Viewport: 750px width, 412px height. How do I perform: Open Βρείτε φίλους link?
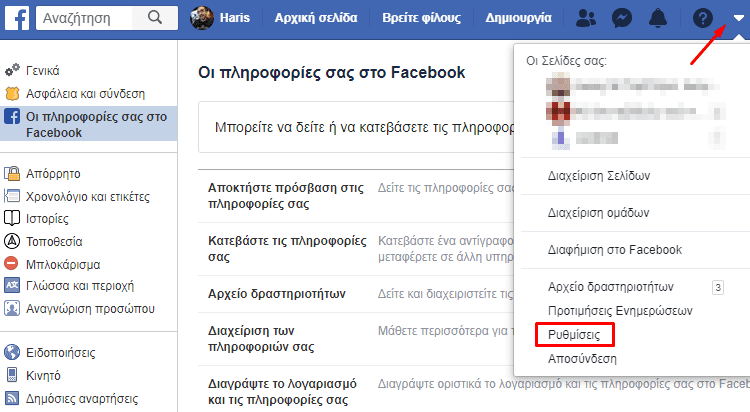pyautogui.click(x=421, y=18)
